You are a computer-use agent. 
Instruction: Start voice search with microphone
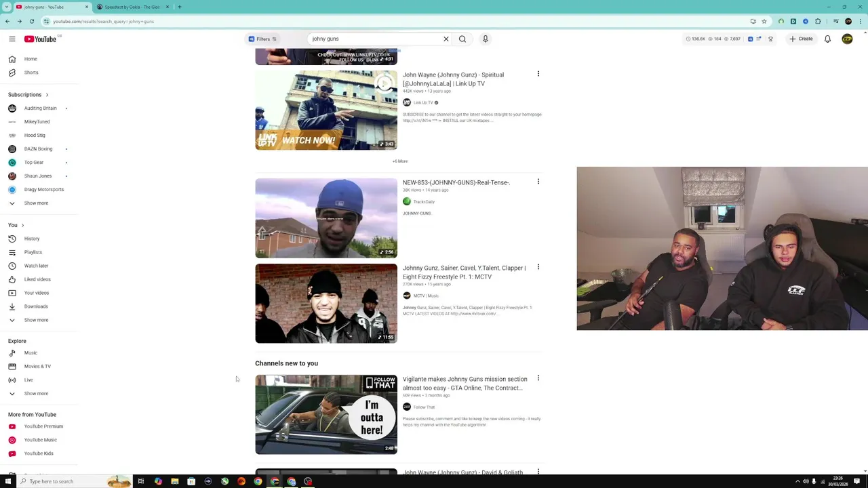point(486,39)
